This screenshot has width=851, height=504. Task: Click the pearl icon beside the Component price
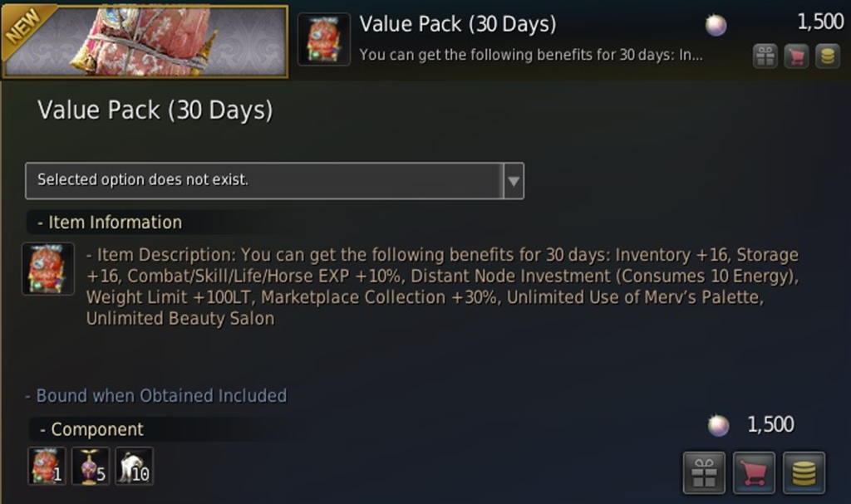tap(716, 424)
